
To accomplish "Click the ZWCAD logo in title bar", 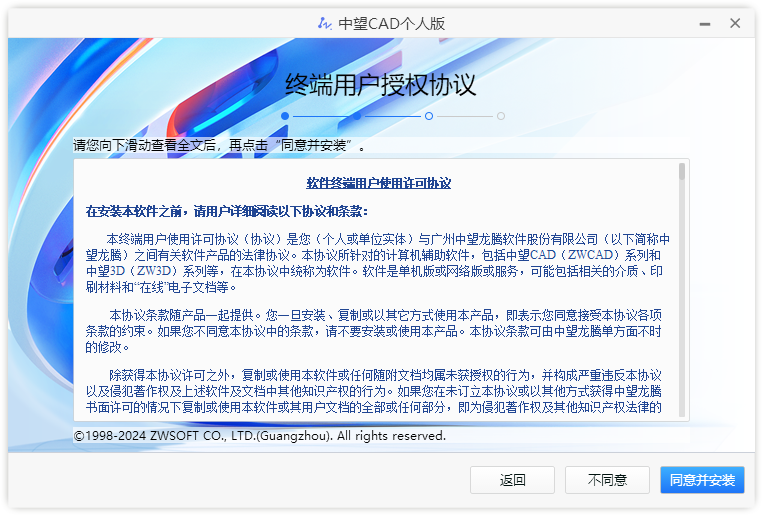I will [x=324, y=23].
